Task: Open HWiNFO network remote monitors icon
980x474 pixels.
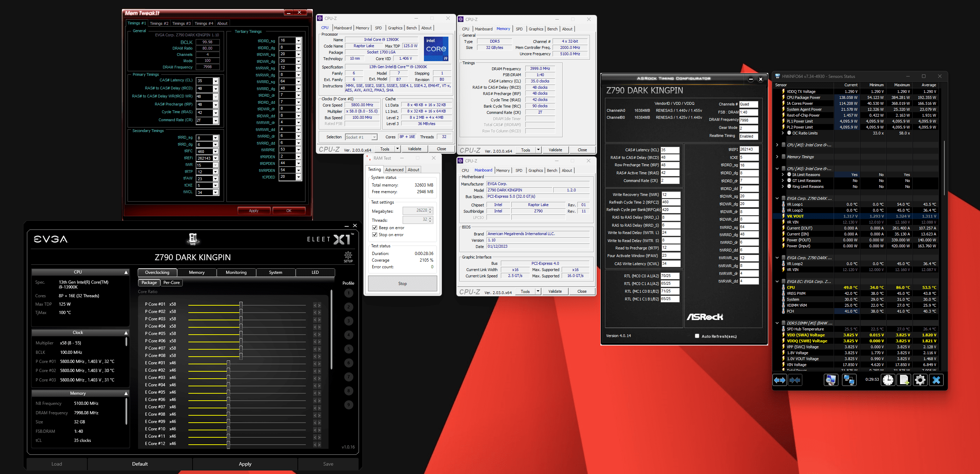Action: [x=849, y=380]
